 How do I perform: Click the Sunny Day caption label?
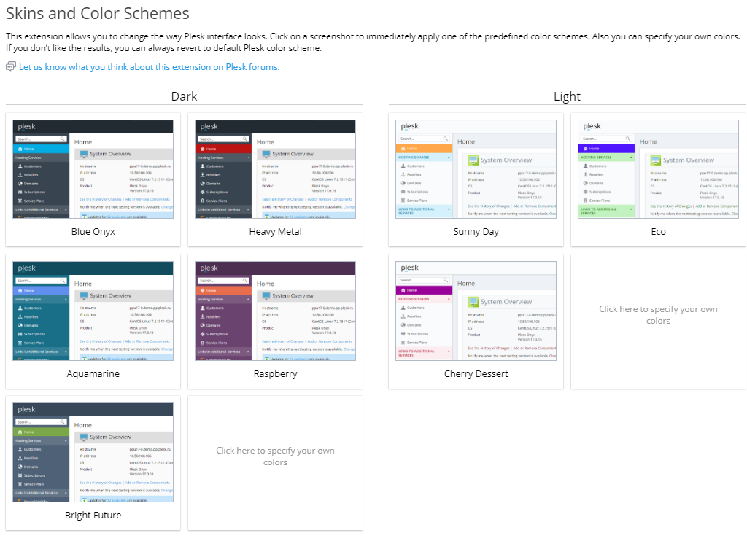point(476,232)
